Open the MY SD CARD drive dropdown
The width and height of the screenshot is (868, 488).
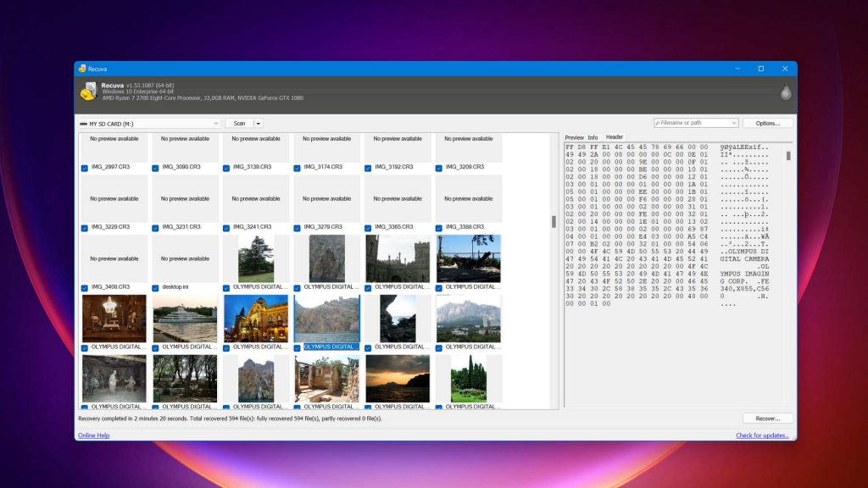(216, 124)
